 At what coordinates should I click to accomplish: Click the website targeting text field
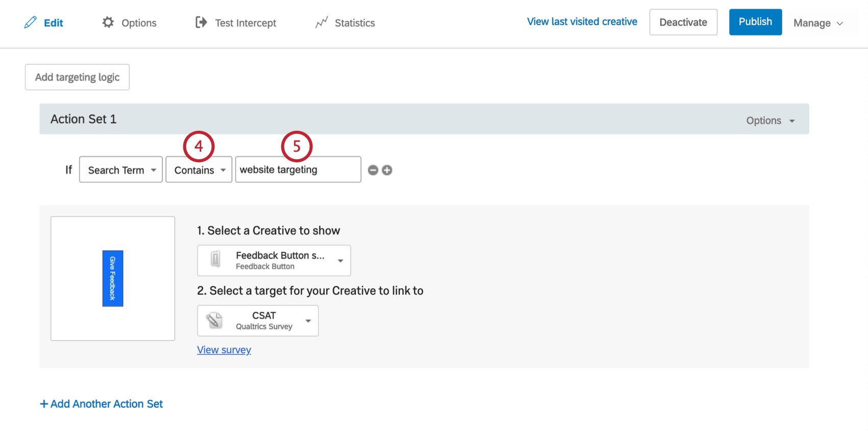point(298,170)
